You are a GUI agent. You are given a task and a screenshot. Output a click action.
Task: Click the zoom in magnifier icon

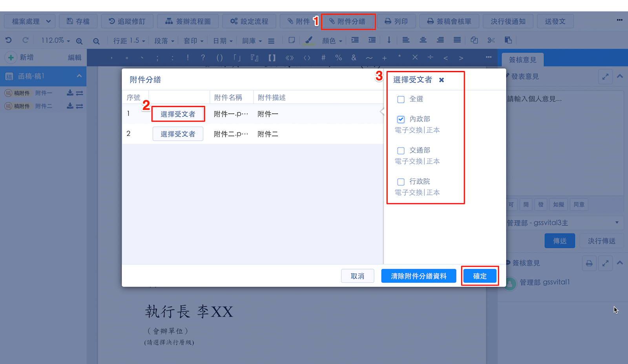[x=79, y=41]
